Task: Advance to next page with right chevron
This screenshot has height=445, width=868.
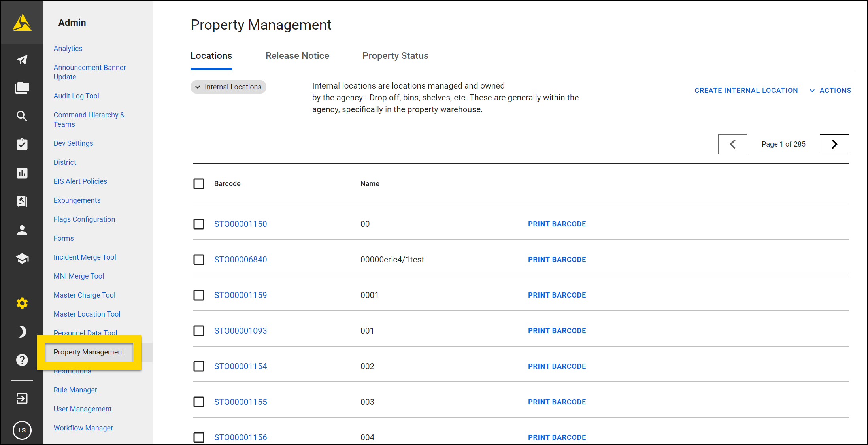Action: click(x=834, y=144)
